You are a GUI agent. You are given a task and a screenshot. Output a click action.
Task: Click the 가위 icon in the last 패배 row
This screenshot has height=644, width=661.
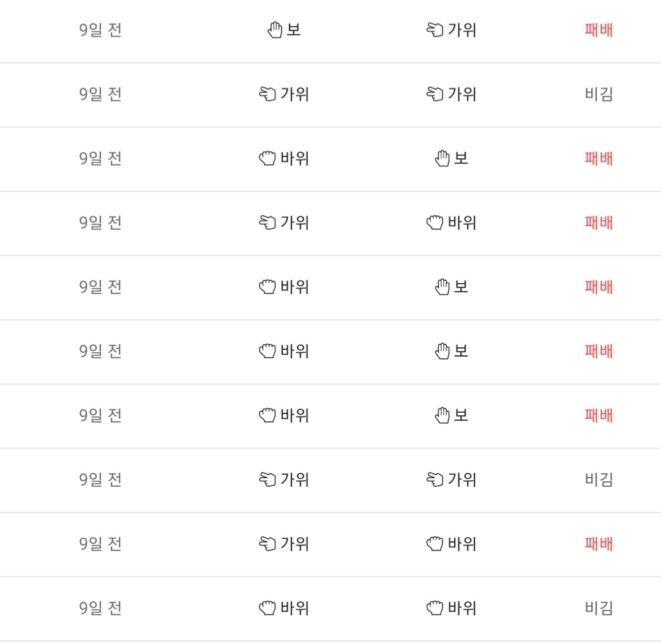coord(267,544)
